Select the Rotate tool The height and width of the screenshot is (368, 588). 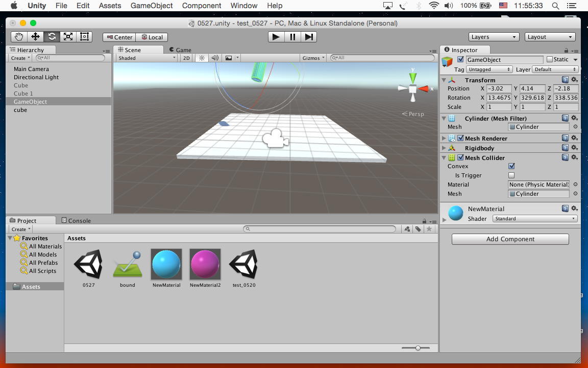point(52,37)
